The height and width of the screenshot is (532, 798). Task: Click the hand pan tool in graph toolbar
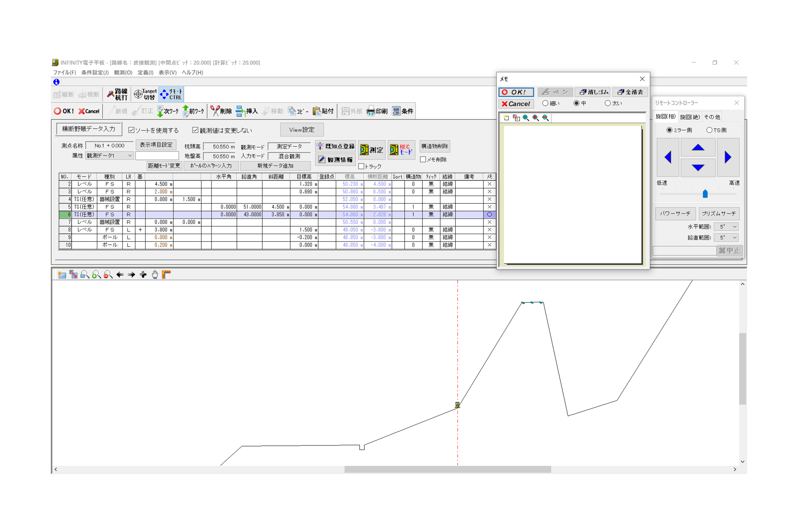tap(155, 275)
